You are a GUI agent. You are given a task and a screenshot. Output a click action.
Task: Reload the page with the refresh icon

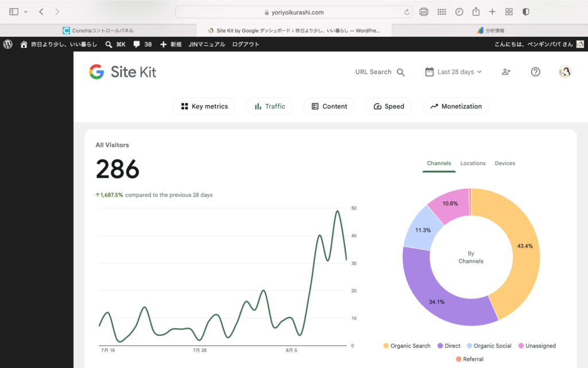click(x=407, y=12)
